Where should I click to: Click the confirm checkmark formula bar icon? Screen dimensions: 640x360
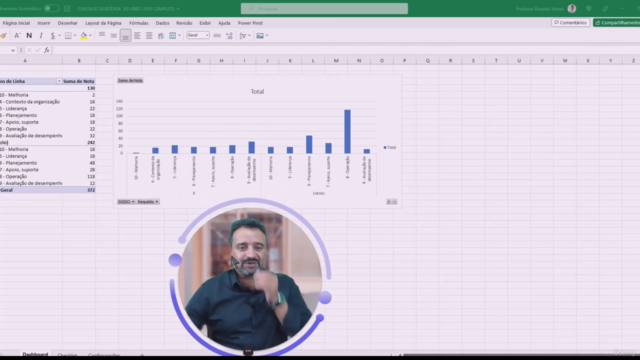[x=38, y=50]
